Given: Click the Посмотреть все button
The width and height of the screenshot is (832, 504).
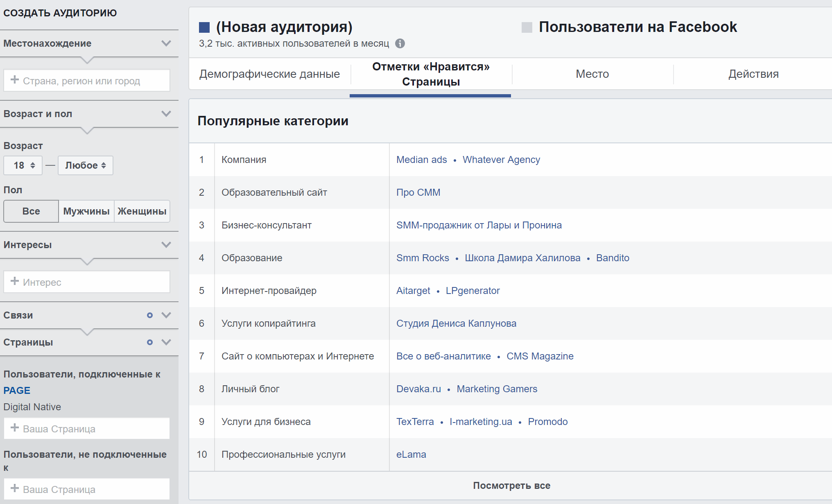Looking at the screenshot, I should point(511,486).
